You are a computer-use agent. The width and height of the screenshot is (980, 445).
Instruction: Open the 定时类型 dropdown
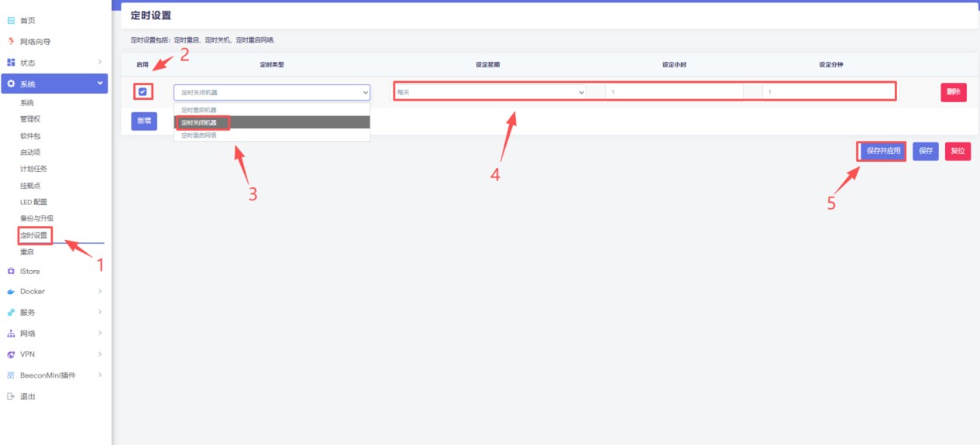pos(272,92)
